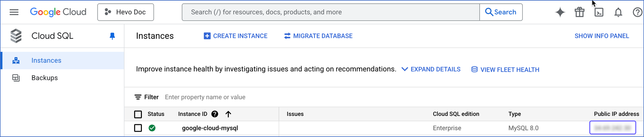The height and width of the screenshot is (137, 644).
Task: Expand the EXPAND DETAILS section
Action: pyautogui.click(x=431, y=69)
